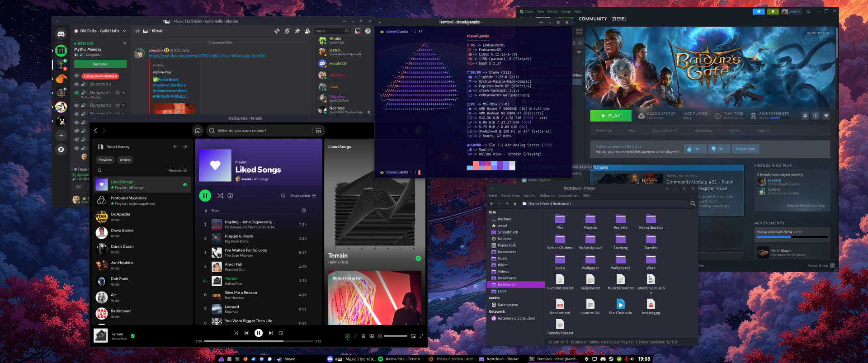Show the Discord member list

click(x=307, y=31)
